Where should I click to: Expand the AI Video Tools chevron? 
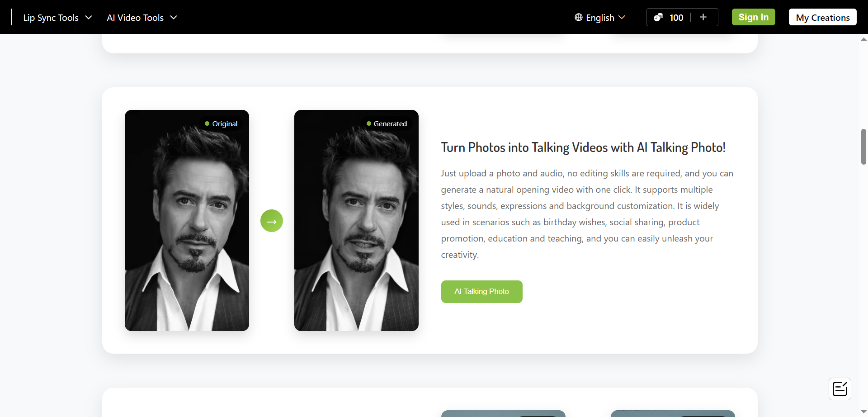point(174,18)
